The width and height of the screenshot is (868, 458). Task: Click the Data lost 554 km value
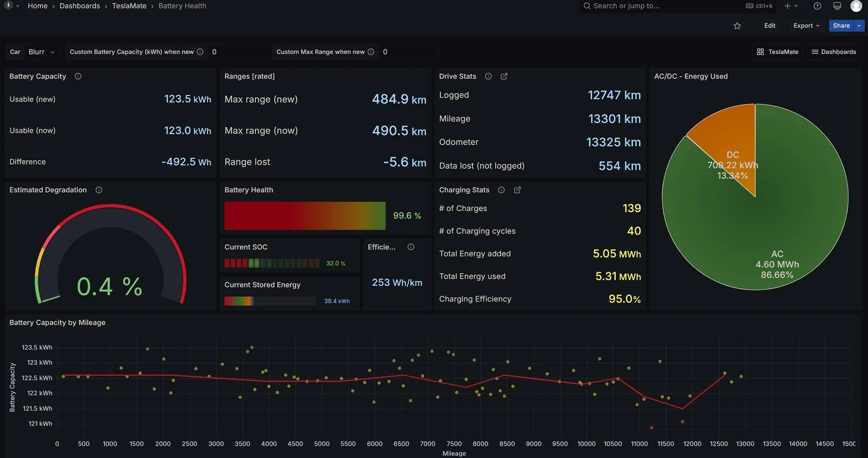coord(619,166)
